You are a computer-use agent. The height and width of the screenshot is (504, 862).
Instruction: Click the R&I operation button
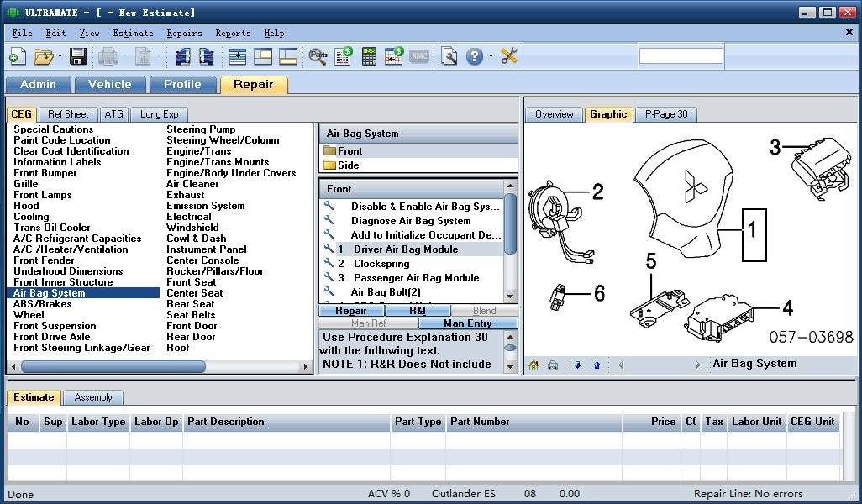coord(418,311)
